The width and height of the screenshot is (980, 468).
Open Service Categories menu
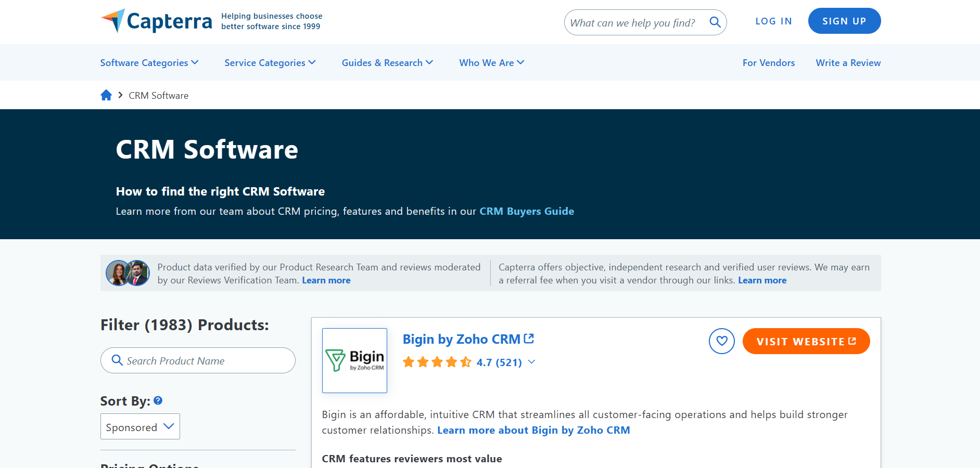270,62
